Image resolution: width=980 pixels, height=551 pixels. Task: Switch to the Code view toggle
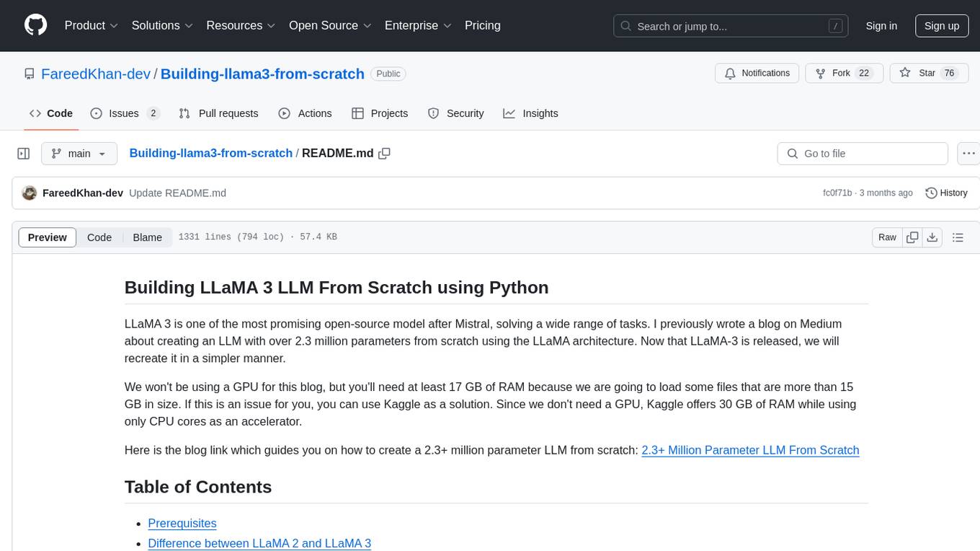pyautogui.click(x=99, y=237)
